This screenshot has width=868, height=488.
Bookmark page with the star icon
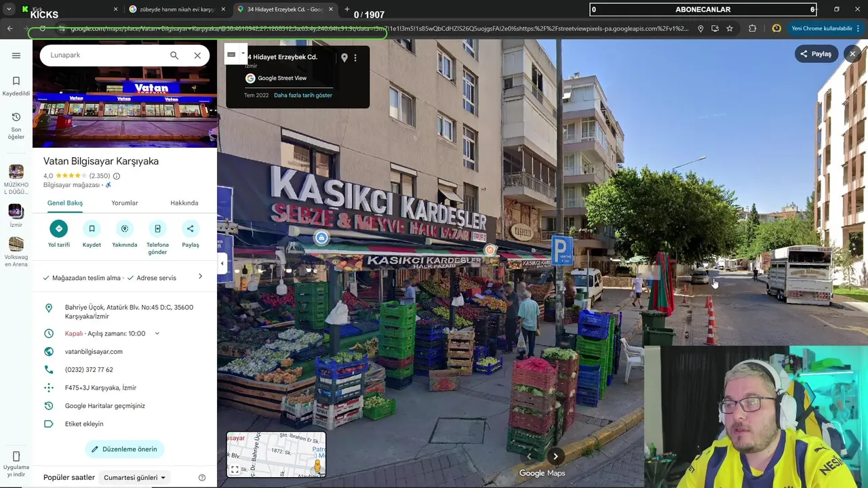(x=730, y=28)
